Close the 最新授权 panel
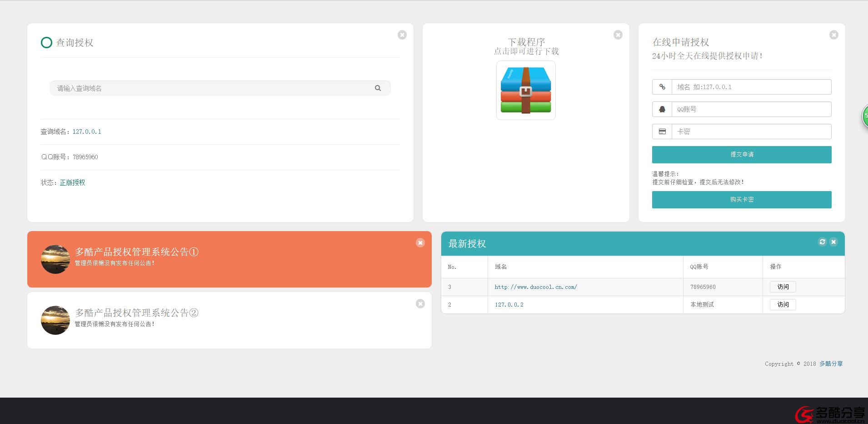This screenshot has height=424, width=868. [833, 242]
